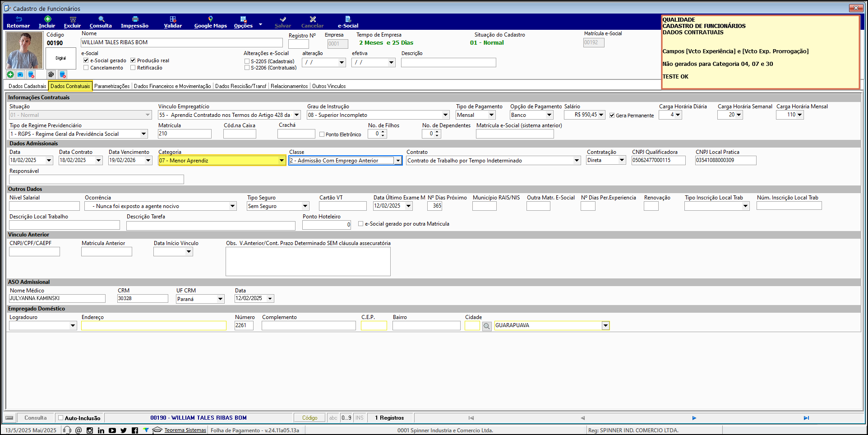This screenshot has height=435, width=868.
Task: Open the Data admission date picker
Action: click(x=49, y=161)
